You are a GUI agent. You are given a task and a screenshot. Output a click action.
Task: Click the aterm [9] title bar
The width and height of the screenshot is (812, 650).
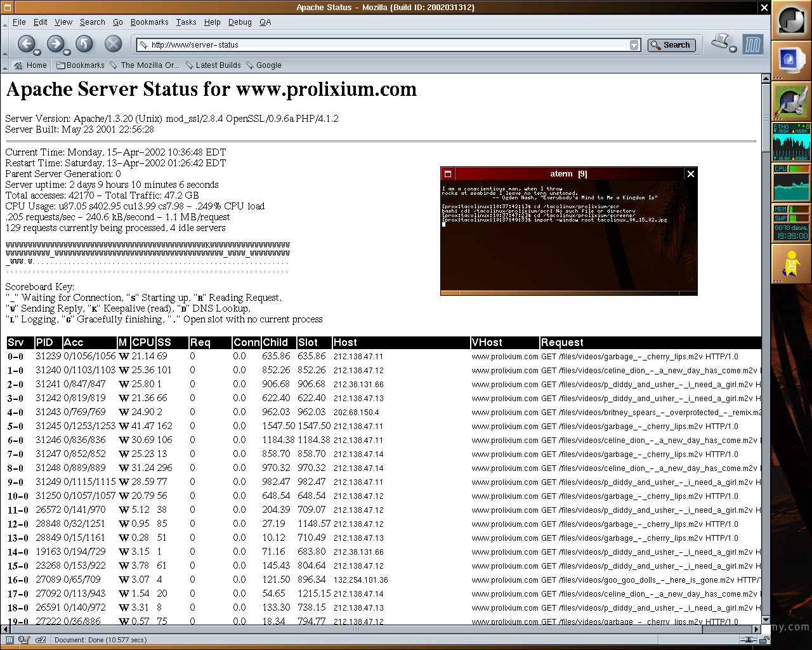(568, 174)
